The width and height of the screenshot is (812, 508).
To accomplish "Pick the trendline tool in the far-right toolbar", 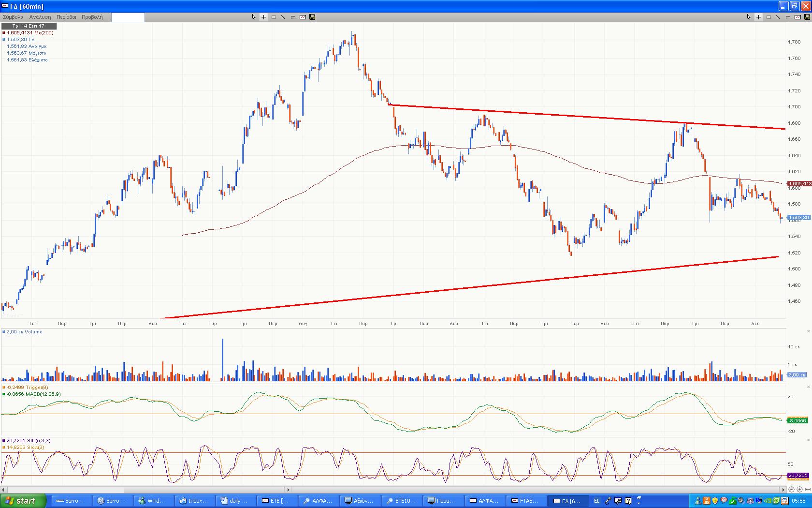I will (x=778, y=17).
